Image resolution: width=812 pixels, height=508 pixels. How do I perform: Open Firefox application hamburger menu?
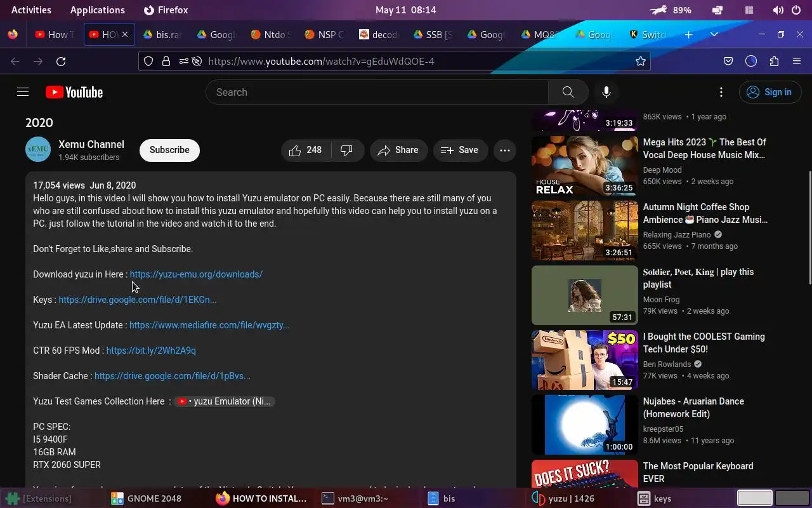click(x=797, y=61)
